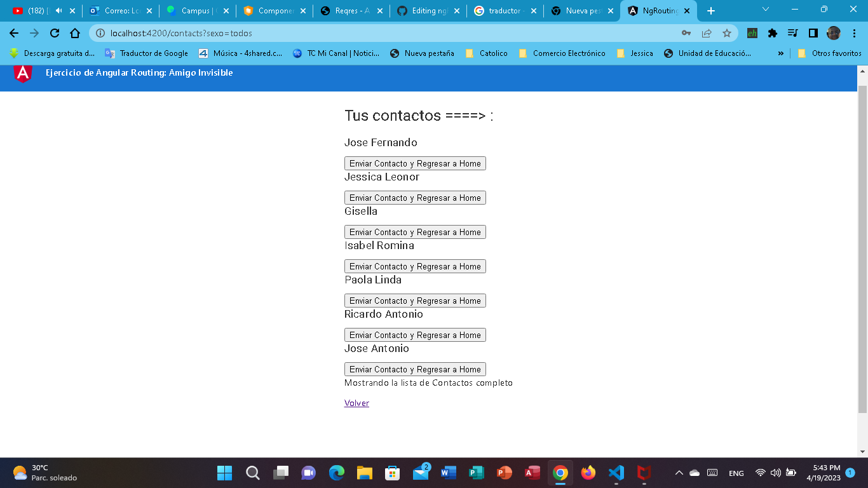Viewport: 868px width, 488px height.
Task: Click the Volver link
Action: pos(356,403)
